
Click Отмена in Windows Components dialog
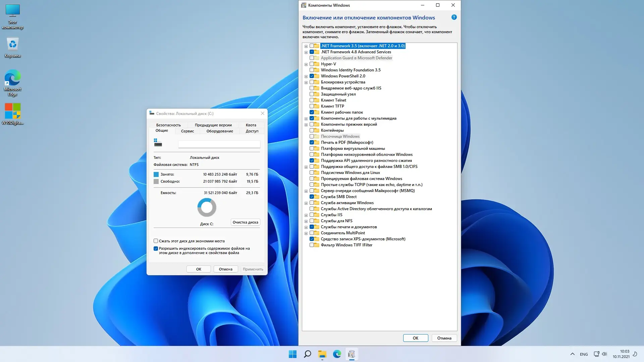(444, 338)
